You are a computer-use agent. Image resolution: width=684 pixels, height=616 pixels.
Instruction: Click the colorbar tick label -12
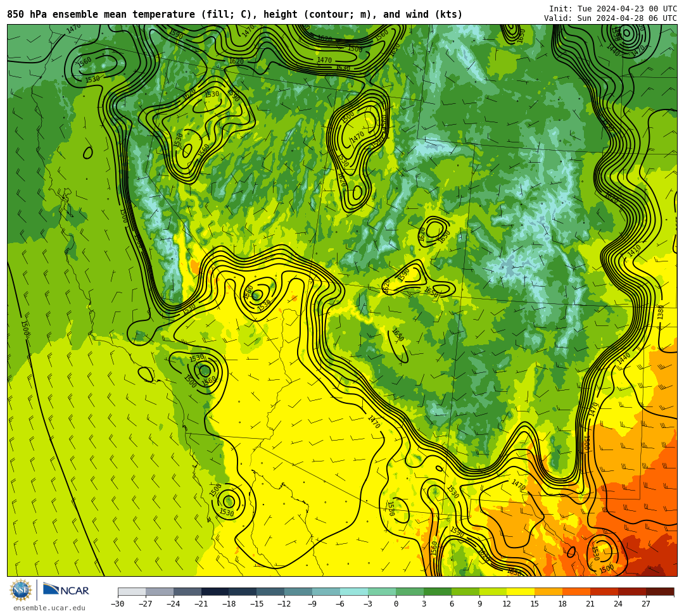click(x=284, y=604)
